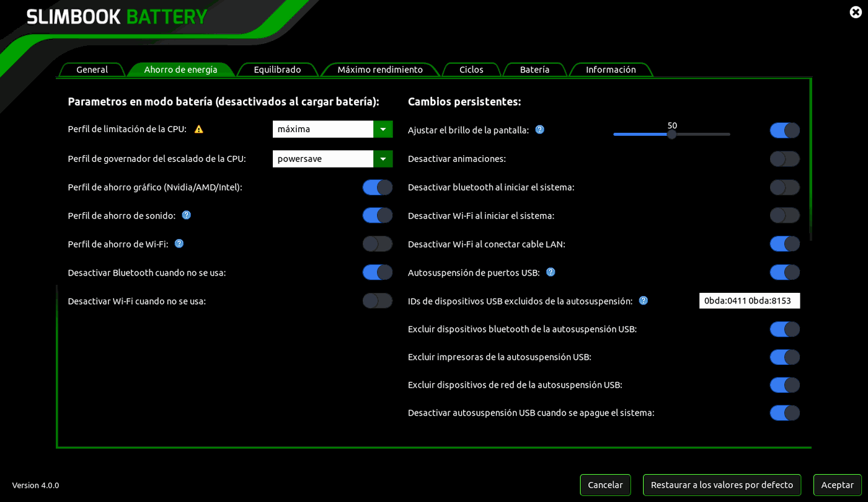The height and width of the screenshot is (502, 868).
Task: Toggle exclude printers from USB autosuspend
Action: [784, 357]
